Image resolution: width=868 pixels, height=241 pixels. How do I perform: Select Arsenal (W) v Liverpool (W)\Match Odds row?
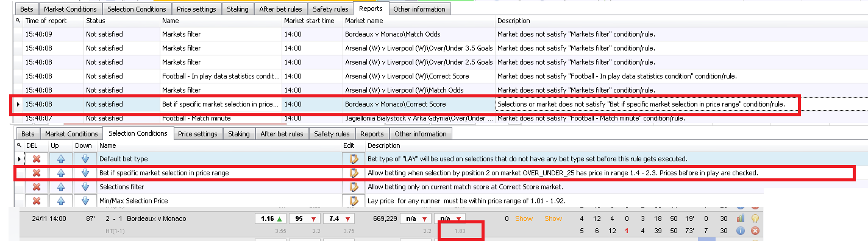point(441,90)
